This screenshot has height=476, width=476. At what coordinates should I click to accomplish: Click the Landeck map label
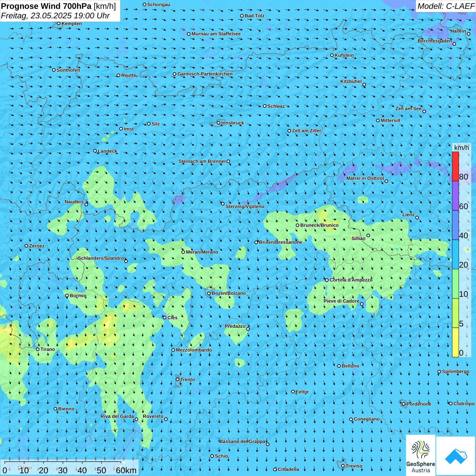107,151
